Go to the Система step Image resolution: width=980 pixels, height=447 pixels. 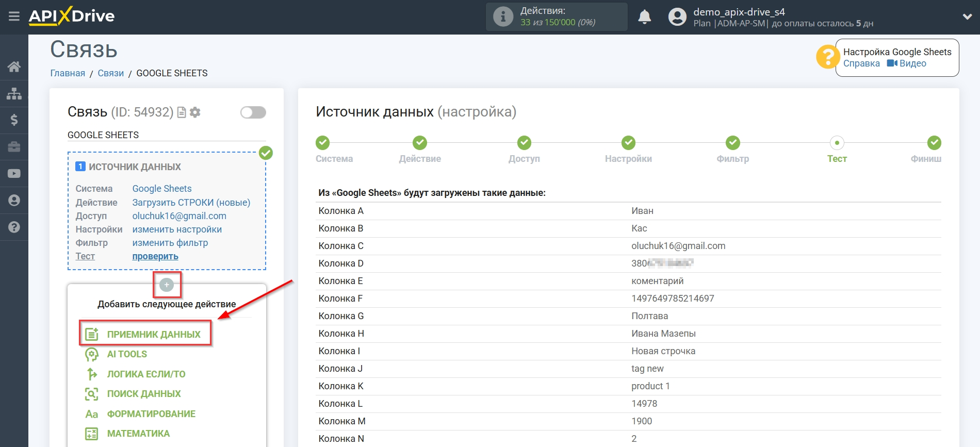click(323, 143)
